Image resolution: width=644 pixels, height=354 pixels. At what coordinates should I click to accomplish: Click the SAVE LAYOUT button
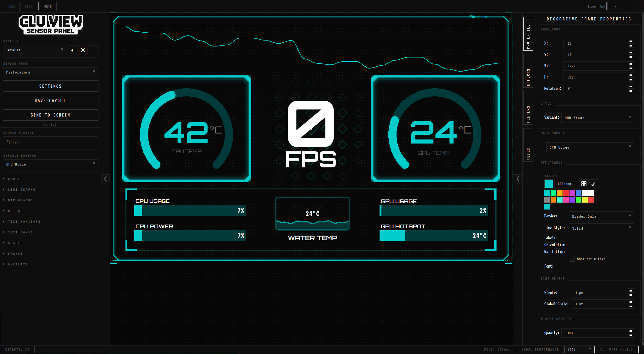click(x=51, y=101)
